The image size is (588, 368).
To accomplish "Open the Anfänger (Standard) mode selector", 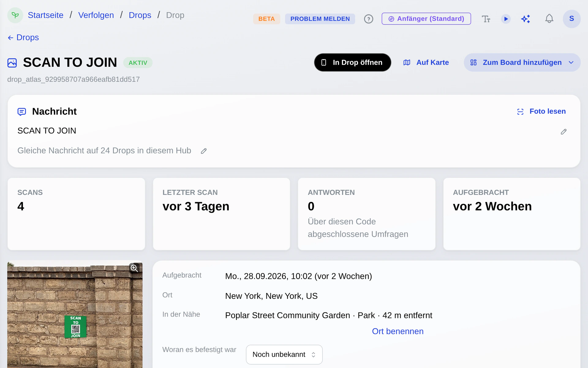I will pos(426,19).
